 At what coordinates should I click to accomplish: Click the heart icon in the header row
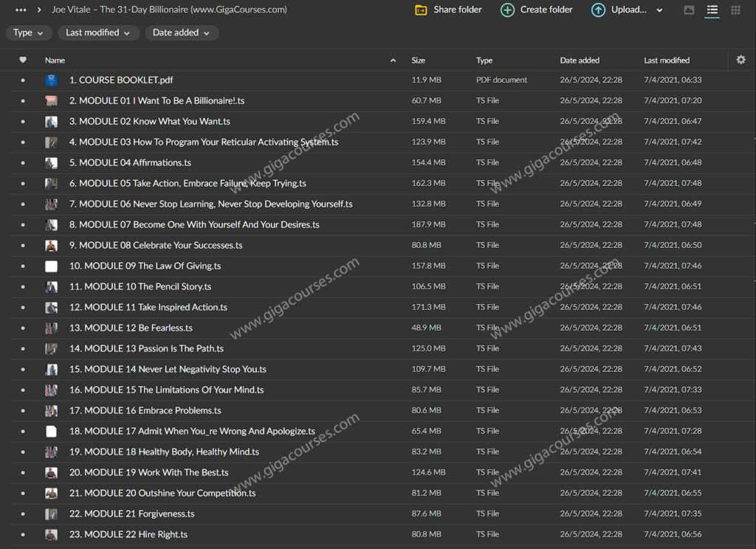pos(23,60)
